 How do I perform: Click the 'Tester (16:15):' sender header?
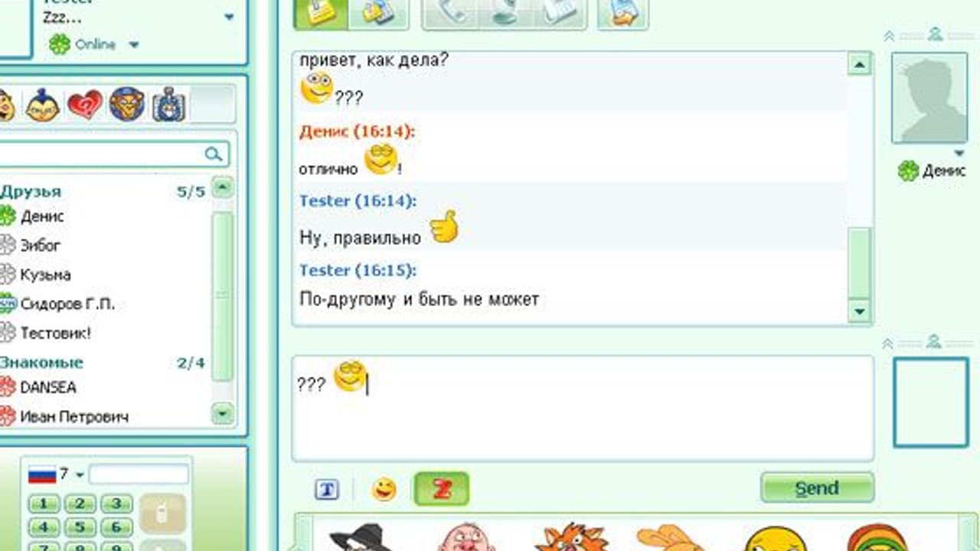click(x=358, y=270)
